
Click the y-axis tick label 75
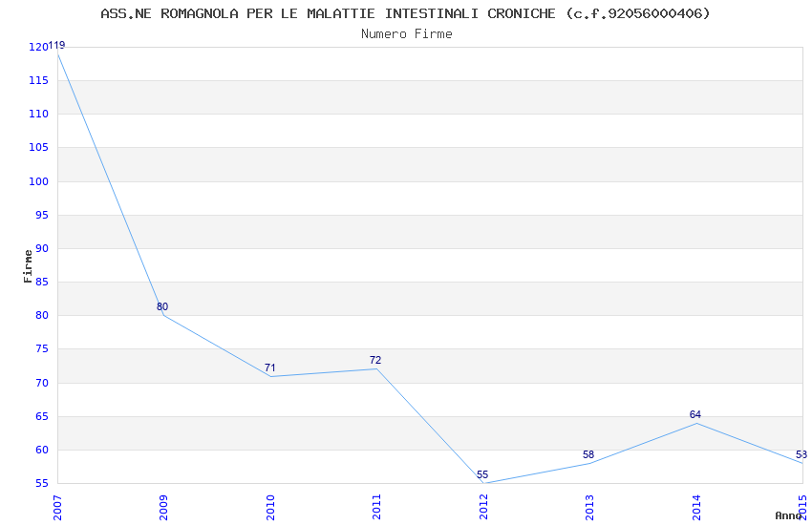[x=42, y=348]
